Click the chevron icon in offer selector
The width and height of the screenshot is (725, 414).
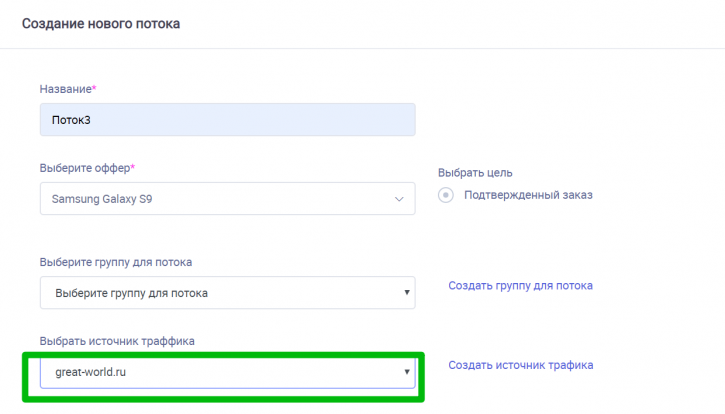point(399,199)
